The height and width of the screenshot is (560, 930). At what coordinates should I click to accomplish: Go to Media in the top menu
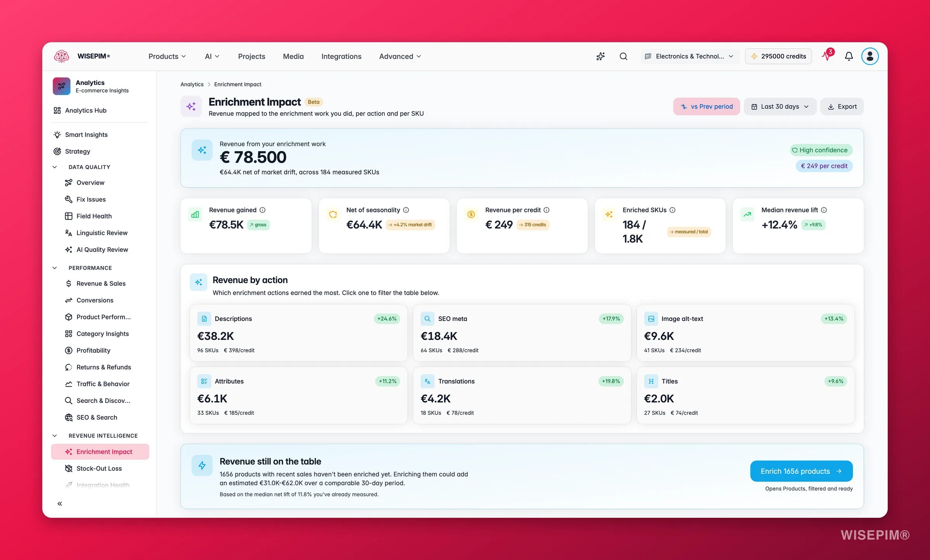click(x=293, y=56)
